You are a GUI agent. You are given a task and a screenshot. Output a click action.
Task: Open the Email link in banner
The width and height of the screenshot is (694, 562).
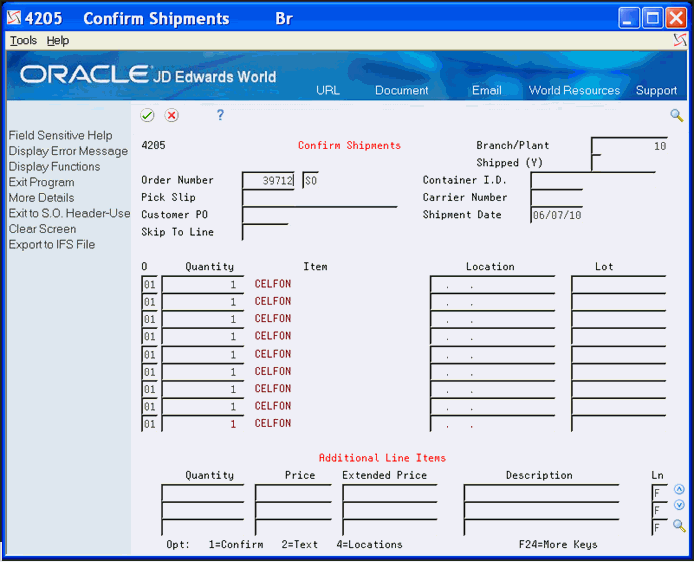click(486, 90)
